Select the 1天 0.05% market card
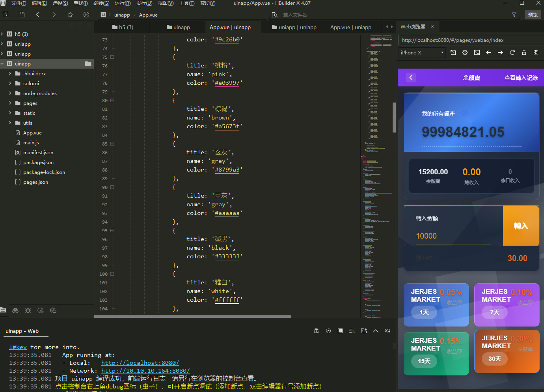Screen dimensions: 544x392 436,305
